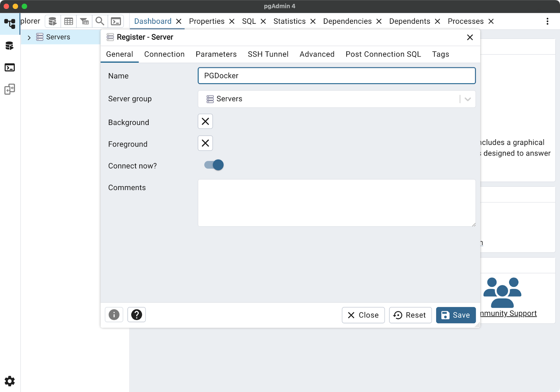Open the vertical three-dot menu
The height and width of the screenshot is (392, 560).
[547, 21]
